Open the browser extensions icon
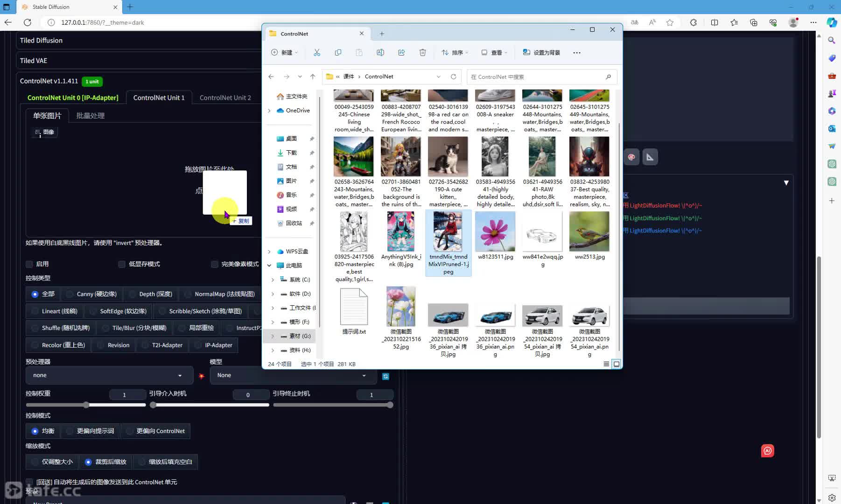841x504 pixels. (x=693, y=22)
